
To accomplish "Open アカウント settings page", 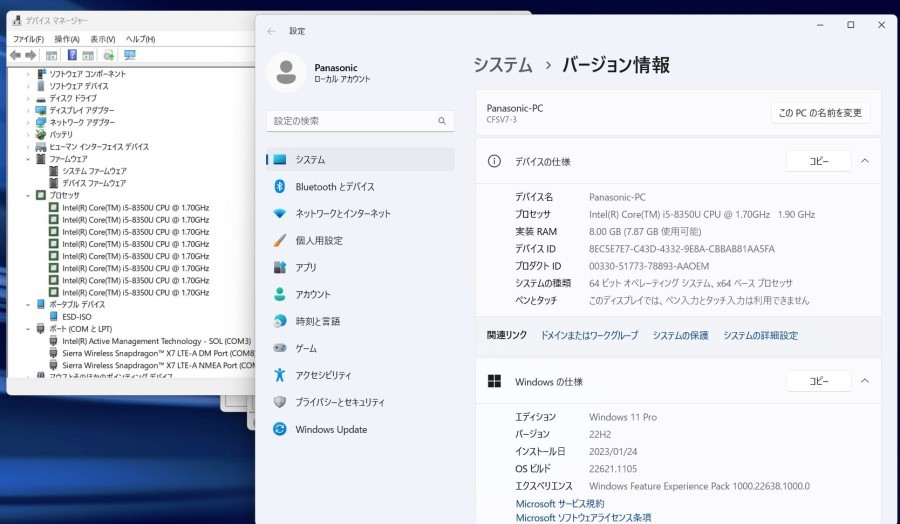I will (360, 294).
